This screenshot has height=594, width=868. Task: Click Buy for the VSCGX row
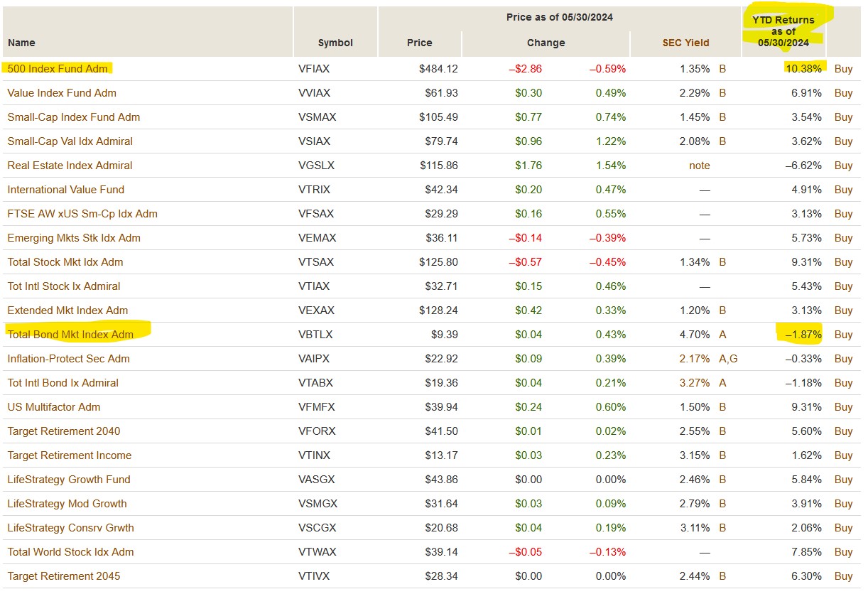843,528
